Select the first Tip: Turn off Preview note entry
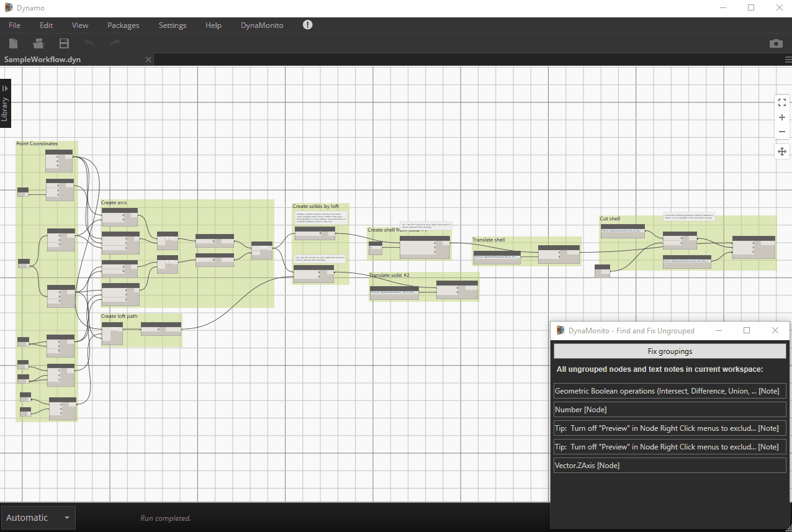The height and width of the screenshot is (532, 792). [670, 428]
